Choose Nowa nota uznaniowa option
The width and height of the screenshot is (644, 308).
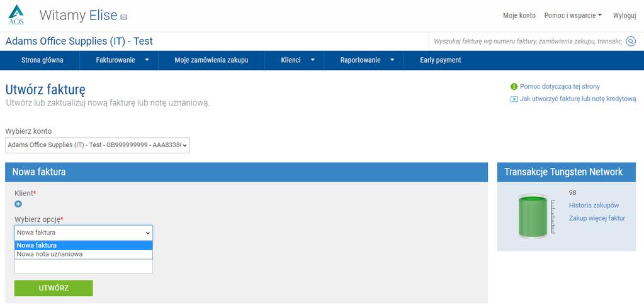(x=83, y=254)
